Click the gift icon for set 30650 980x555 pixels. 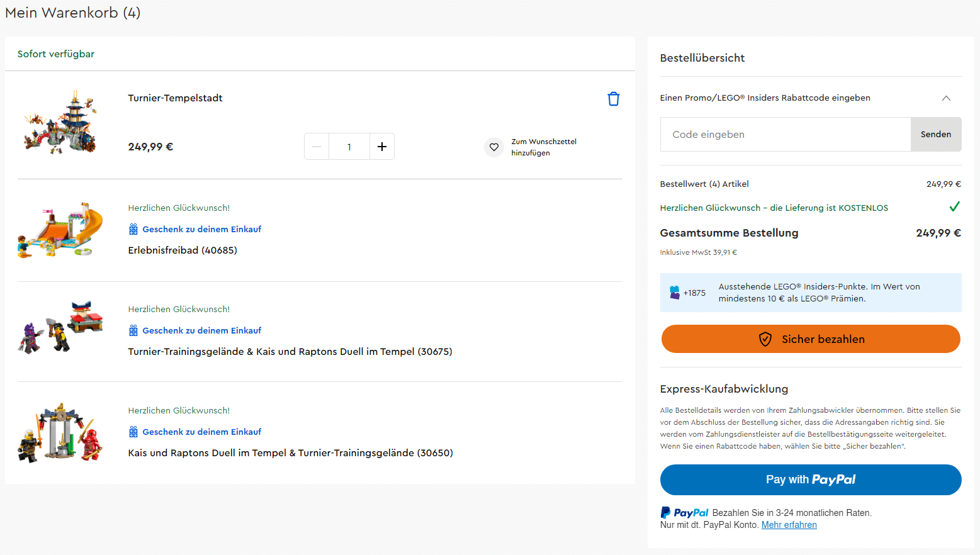pyautogui.click(x=133, y=432)
